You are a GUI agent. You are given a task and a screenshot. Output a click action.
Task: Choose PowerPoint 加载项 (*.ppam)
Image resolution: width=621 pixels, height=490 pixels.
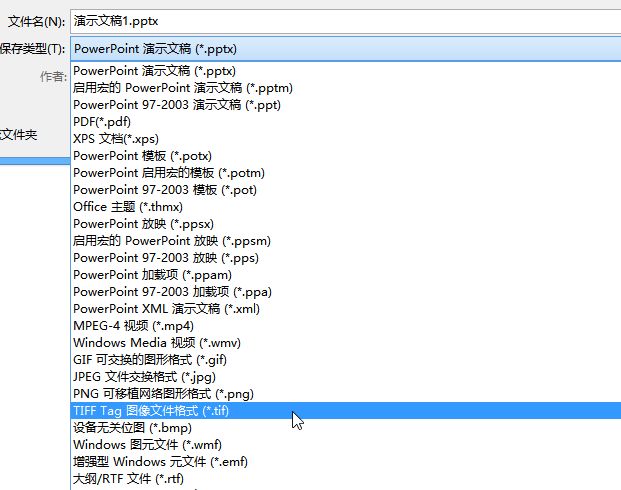pos(345,275)
